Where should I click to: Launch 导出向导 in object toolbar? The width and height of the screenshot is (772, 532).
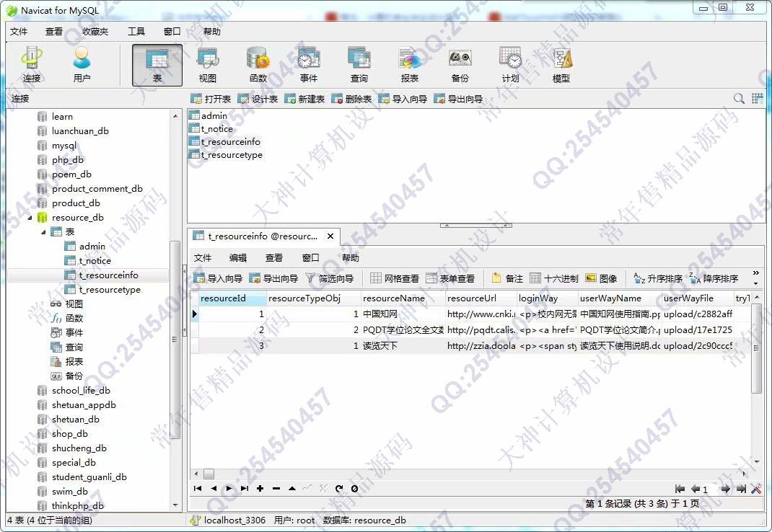458,99
